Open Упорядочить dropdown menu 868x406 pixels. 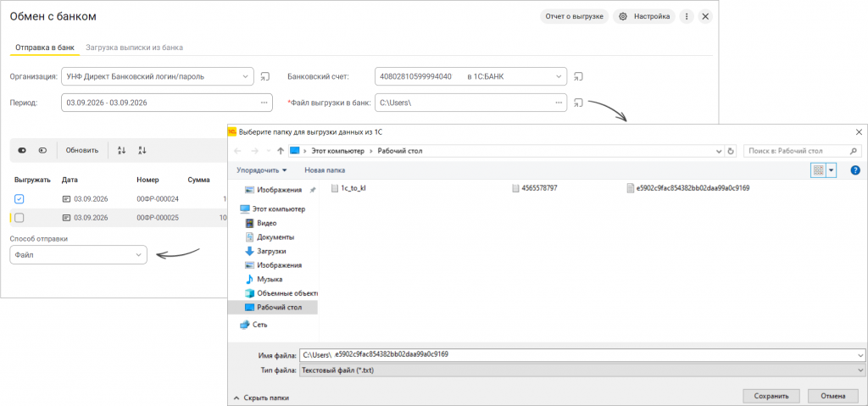(261, 170)
